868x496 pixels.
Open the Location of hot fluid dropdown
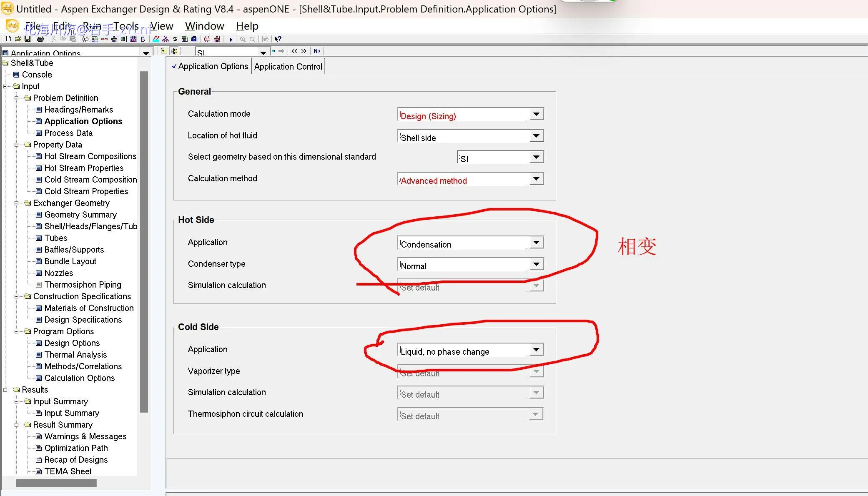pos(537,135)
